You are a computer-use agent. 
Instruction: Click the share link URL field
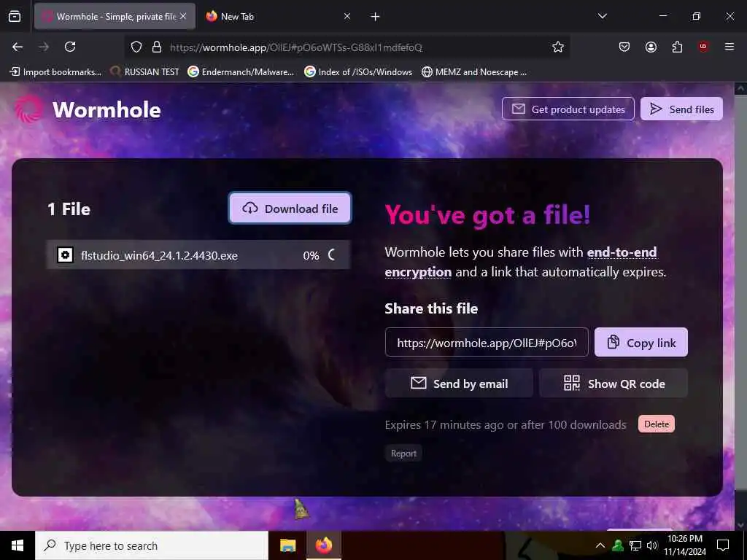pos(487,342)
